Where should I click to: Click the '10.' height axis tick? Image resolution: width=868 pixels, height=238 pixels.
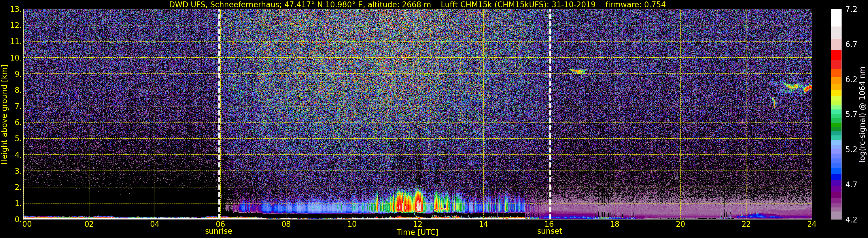[16, 58]
